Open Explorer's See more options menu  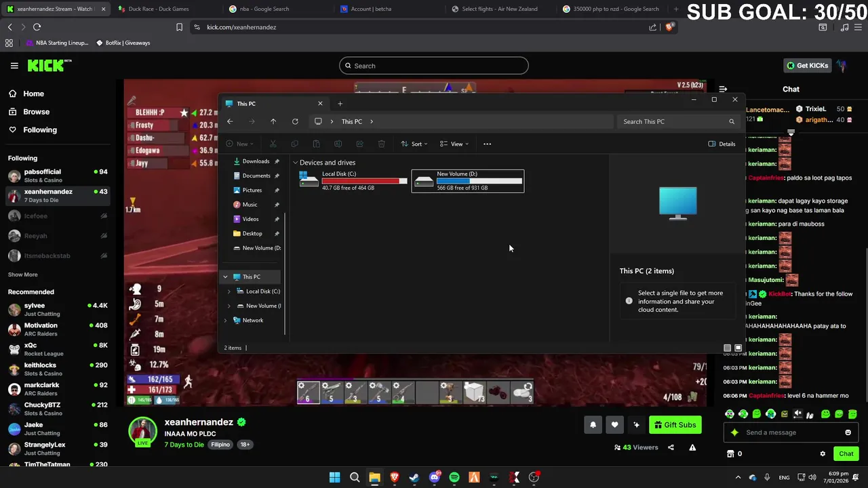[487, 144]
